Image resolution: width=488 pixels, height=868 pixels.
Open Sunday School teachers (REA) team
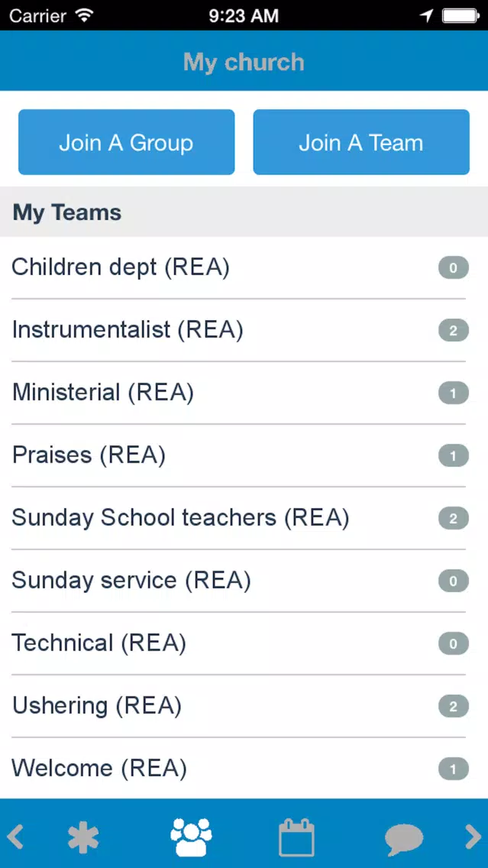[x=244, y=518]
